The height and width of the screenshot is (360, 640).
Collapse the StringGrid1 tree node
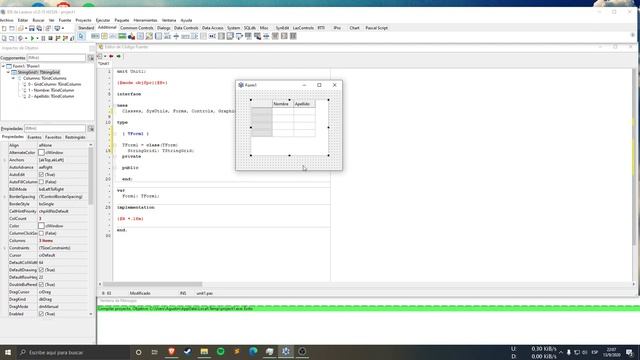pyautogui.click(x=8, y=72)
